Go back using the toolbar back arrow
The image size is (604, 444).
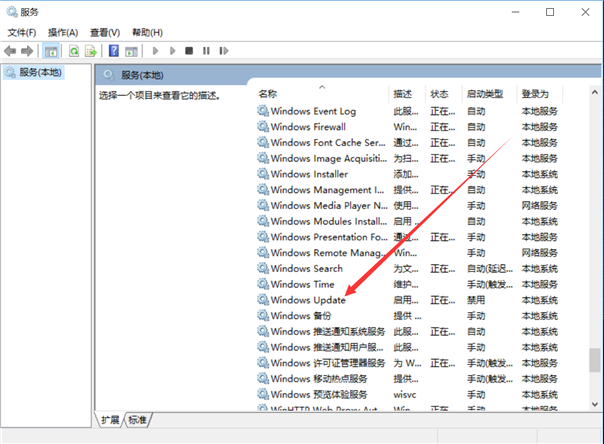coord(10,51)
